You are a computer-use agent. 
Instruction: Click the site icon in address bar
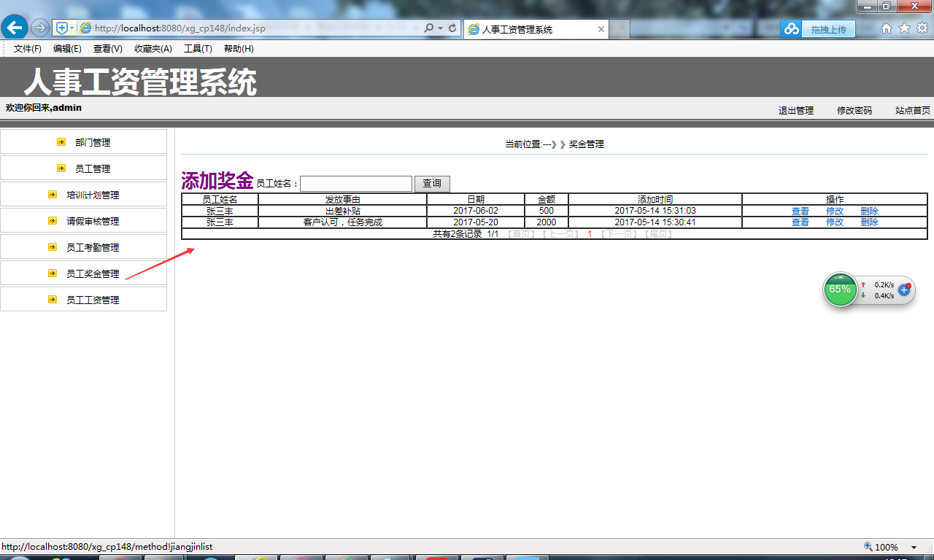pos(85,28)
